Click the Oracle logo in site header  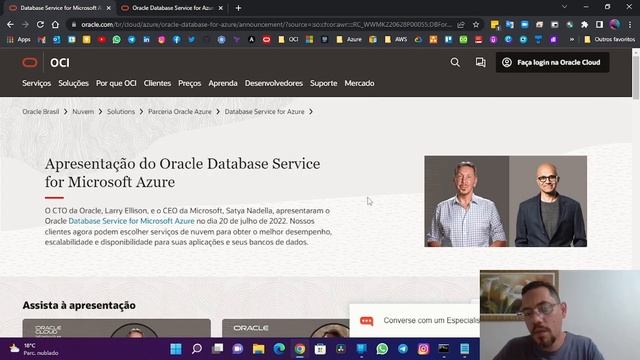[x=29, y=62]
